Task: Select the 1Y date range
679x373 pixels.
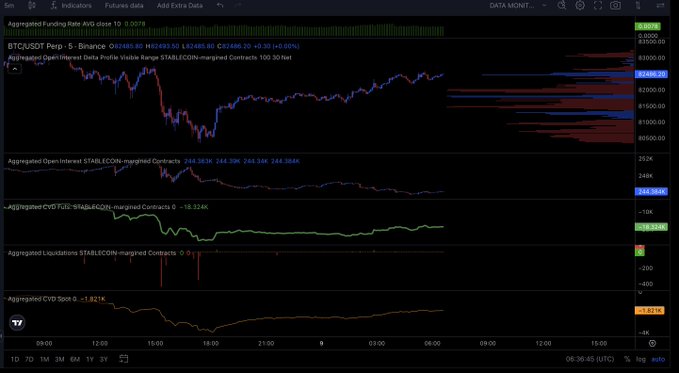Action: (90, 359)
